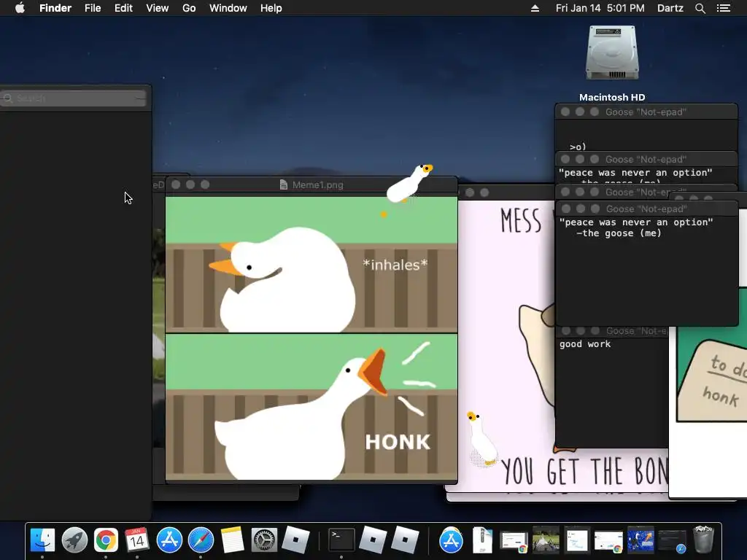Open the Apple menu

20,8
